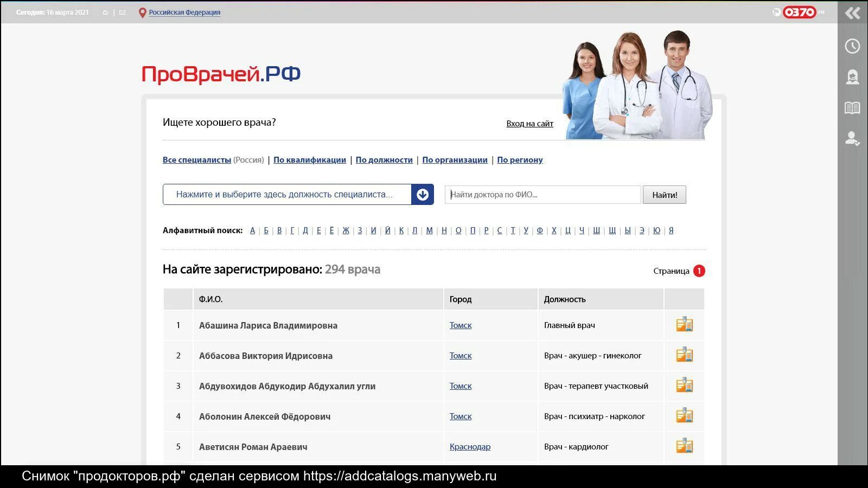Click the Найти! search button
This screenshot has height=488, width=868.
[x=664, y=194]
